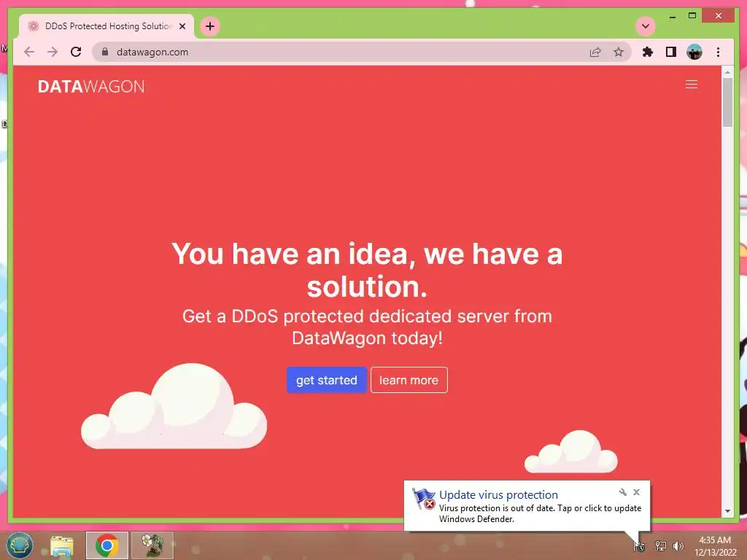
Task: Open Update virus protection notification
Action: (x=527, y=506)
